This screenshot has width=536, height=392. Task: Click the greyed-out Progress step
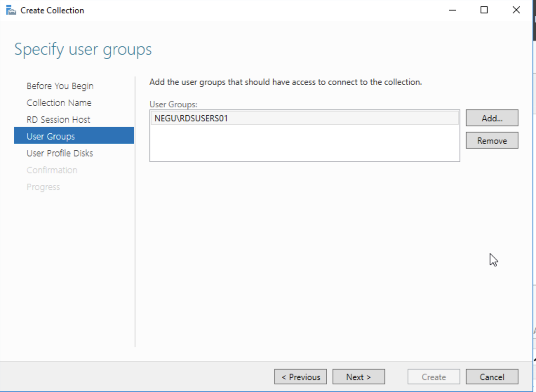43,187
